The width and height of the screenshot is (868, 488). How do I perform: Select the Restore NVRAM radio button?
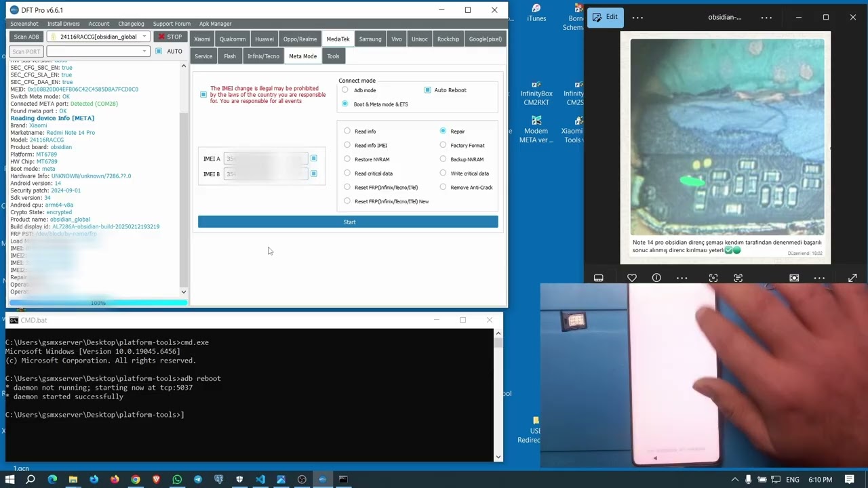[x=347, y=159]
